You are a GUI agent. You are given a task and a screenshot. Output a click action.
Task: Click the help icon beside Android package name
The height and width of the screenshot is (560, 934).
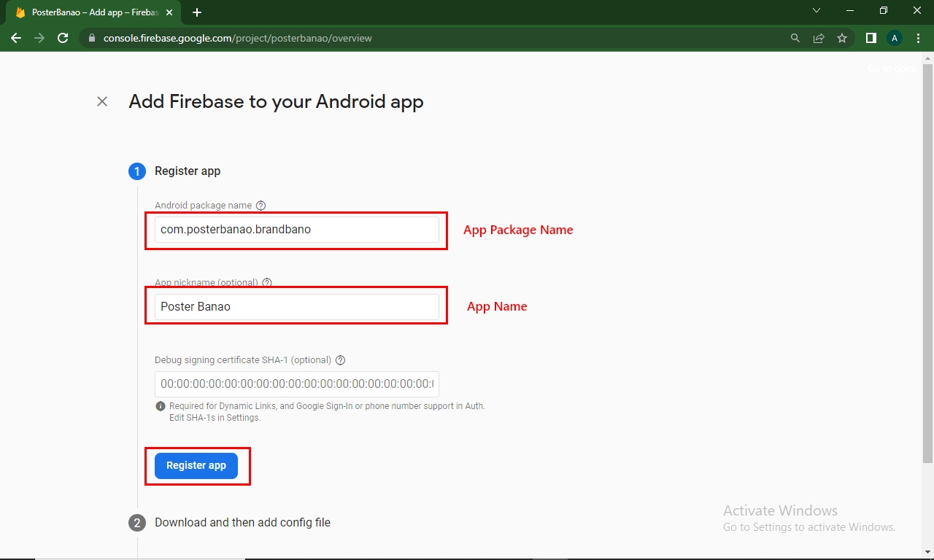[261, 206]
